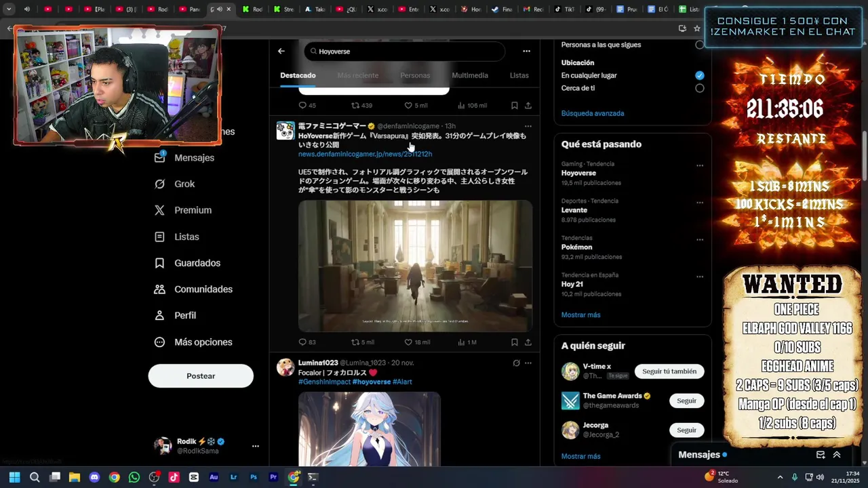The image size is (868, 488).
Task: Reply to top post with 45 comments
Action: click(x=307, y=105)
